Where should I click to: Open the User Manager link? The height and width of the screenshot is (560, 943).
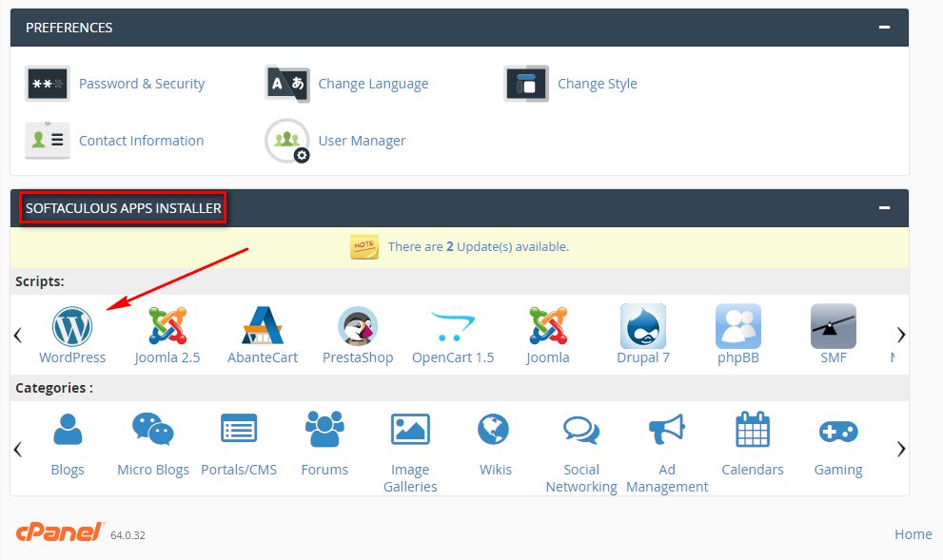[x=362, y=142]
